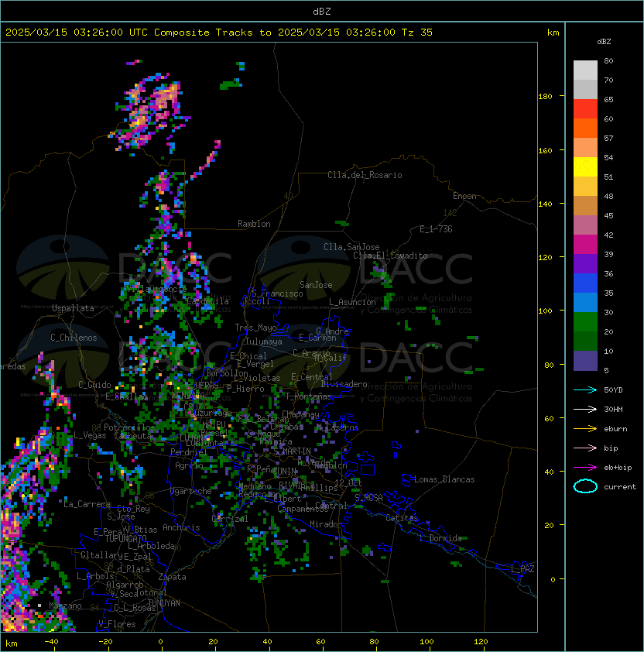Click the C_Chilenos place label
The image size is (644, 652).
[x=74, y=338]
